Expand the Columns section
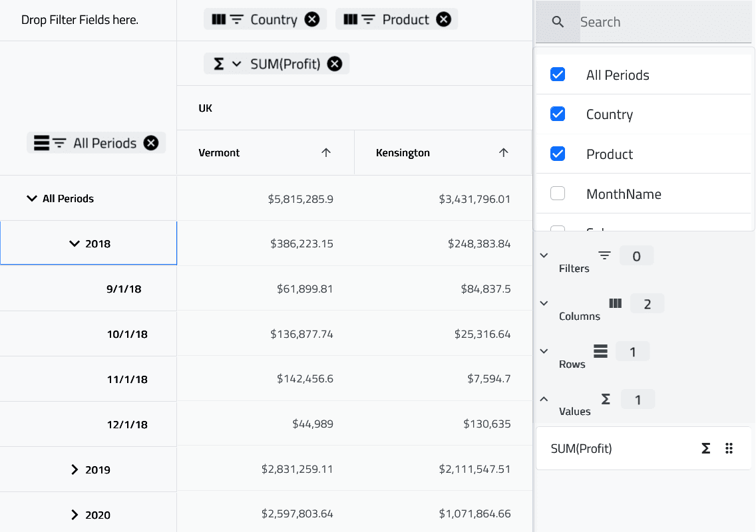Viewport: 756px width, 532px height. pyautogui.click(x=544, y=303)
